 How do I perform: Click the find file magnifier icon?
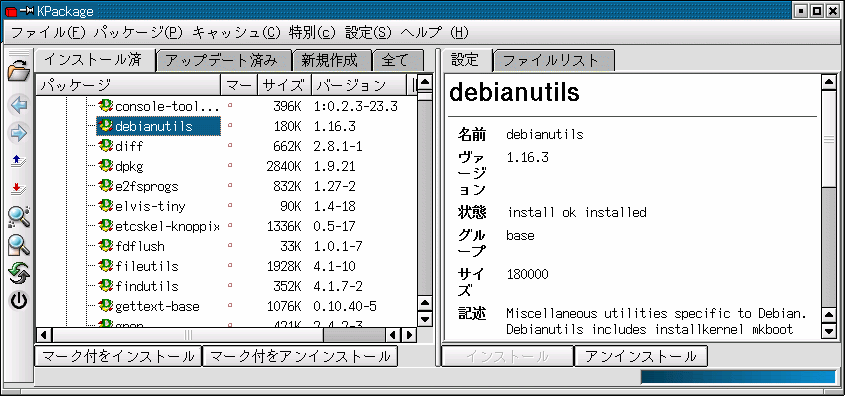coord(19,245)
